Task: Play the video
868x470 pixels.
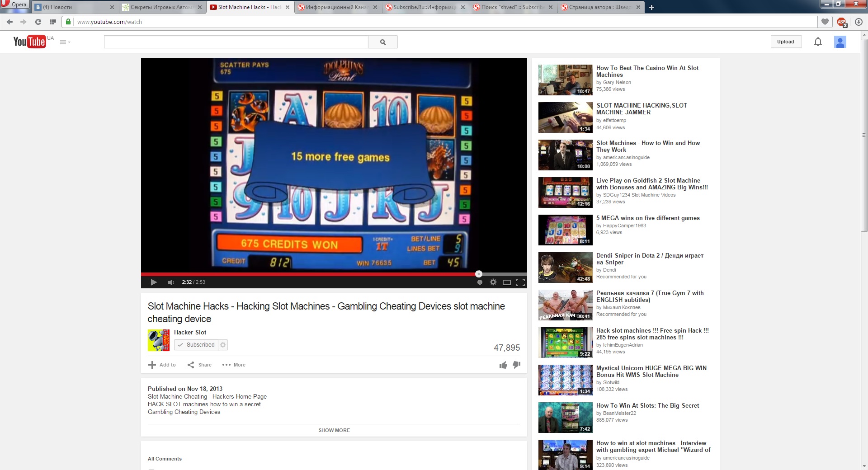Action: point(154,282)
